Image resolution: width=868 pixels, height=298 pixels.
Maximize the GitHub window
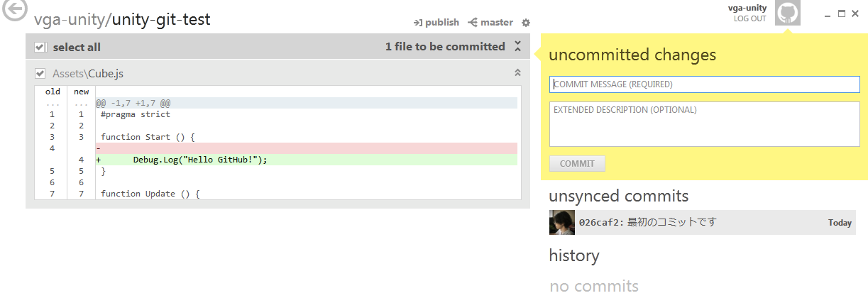pos(842,13)
